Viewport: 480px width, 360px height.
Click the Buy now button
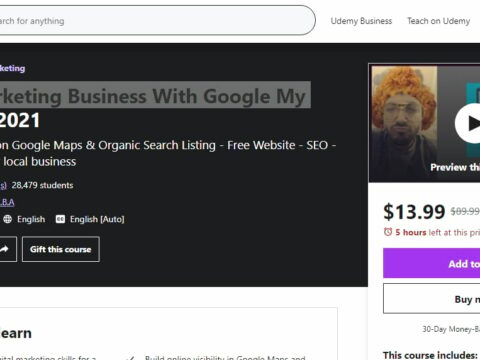432,299
